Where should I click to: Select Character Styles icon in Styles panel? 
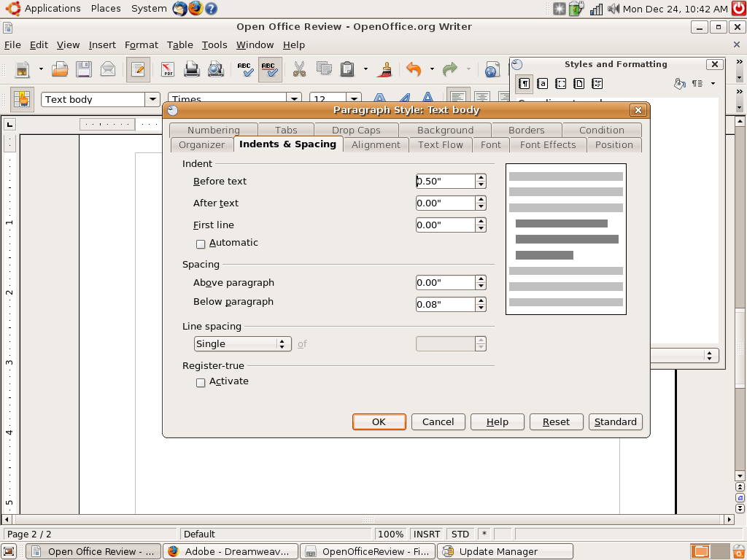point(542,84)
